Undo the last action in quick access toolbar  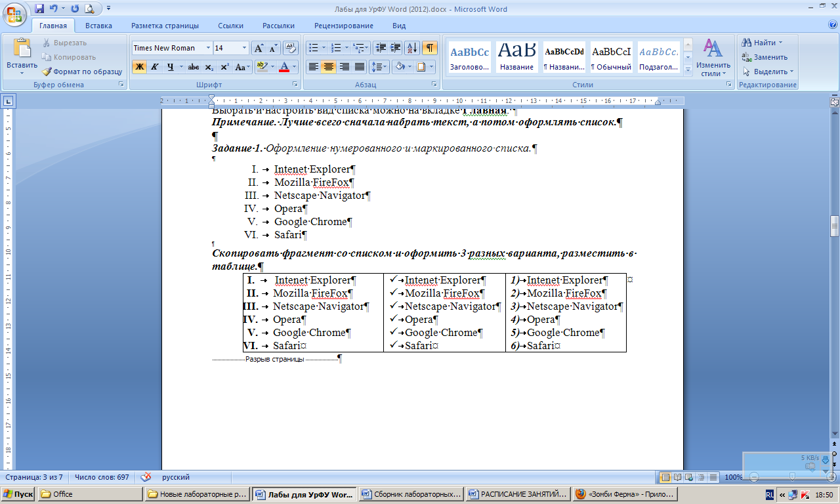[54, 9]
